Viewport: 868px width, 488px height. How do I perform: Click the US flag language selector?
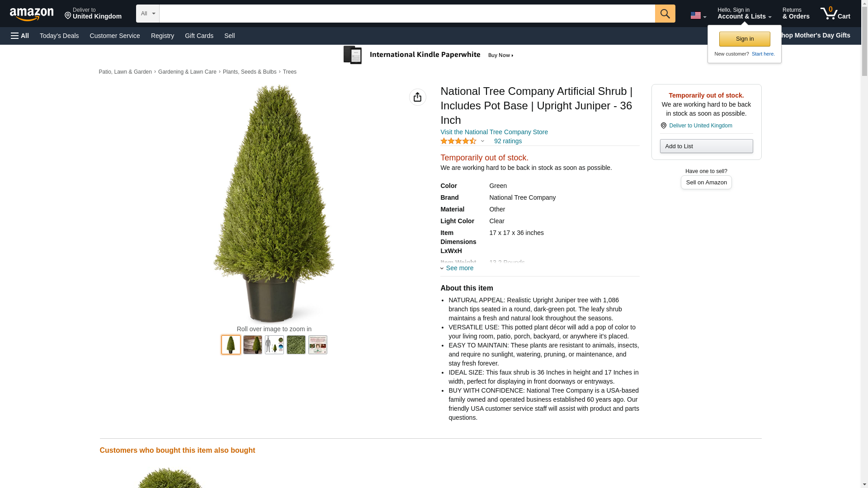click(698, 15)
